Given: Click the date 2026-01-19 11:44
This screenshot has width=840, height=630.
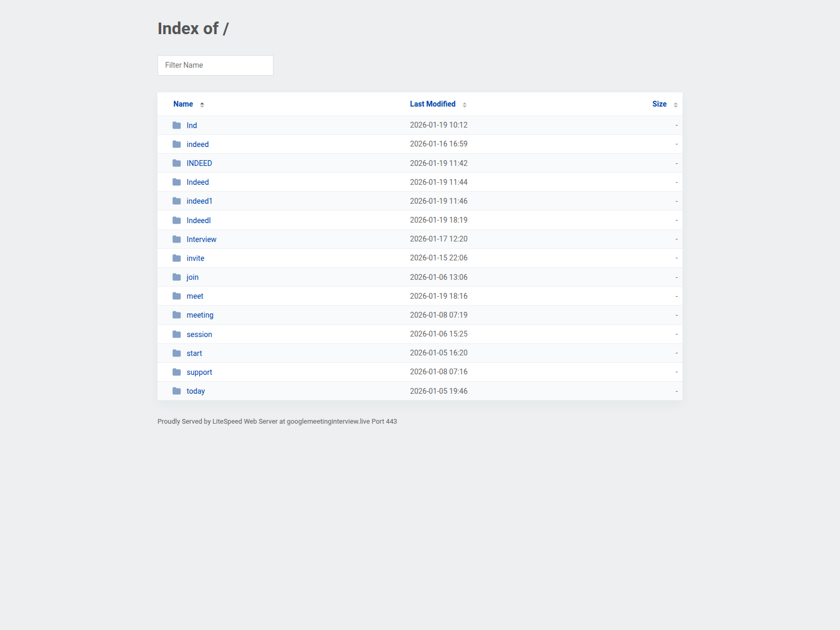Looking at the screenshot, I should tap(439, 182).
